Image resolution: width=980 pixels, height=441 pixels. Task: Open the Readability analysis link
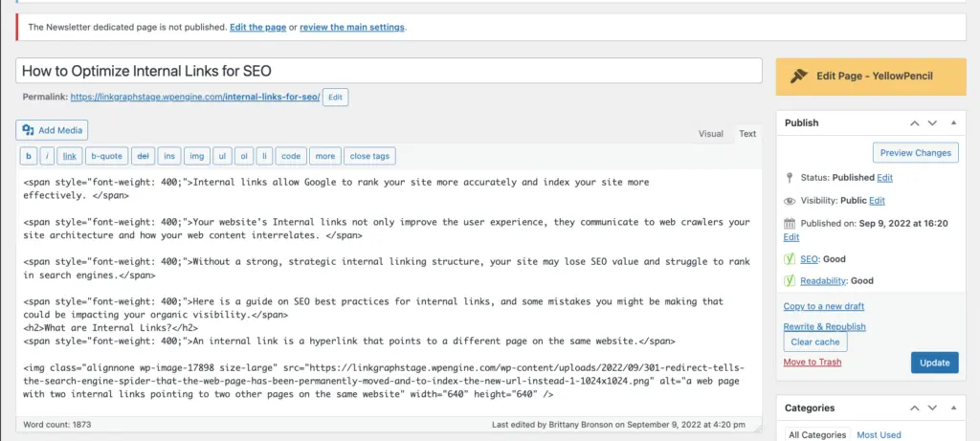(x=823, y=281)
